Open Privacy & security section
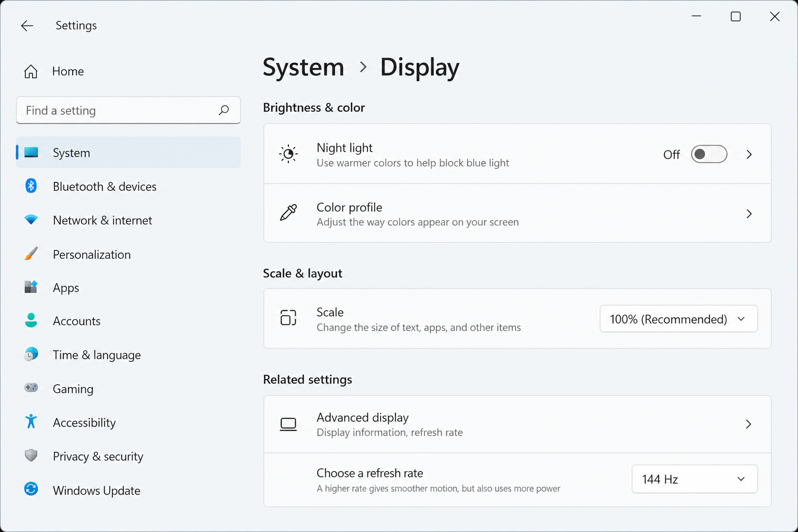 [x=128, y=456]
